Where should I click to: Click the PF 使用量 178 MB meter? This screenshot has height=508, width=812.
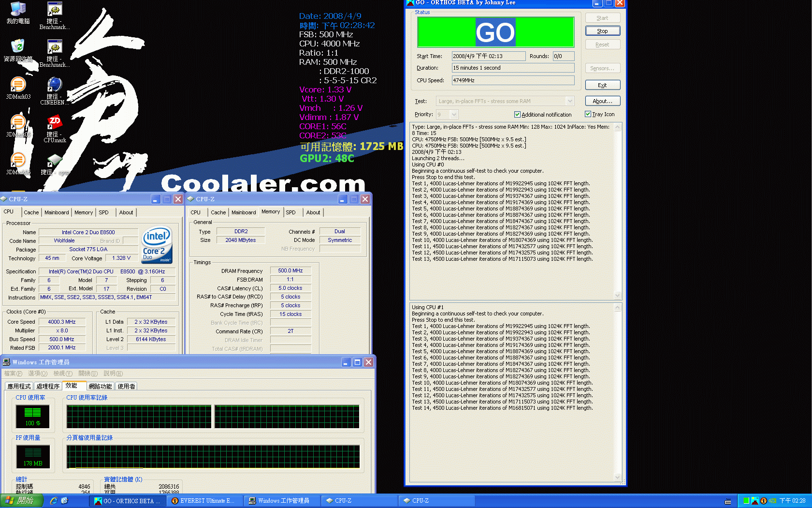(33, 456)
